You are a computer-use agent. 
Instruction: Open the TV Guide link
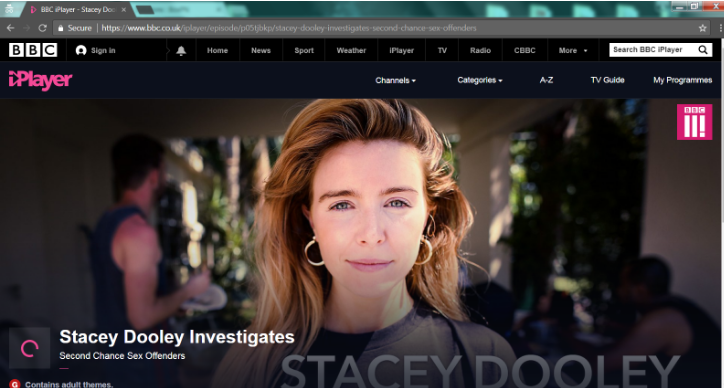[607, 80]
